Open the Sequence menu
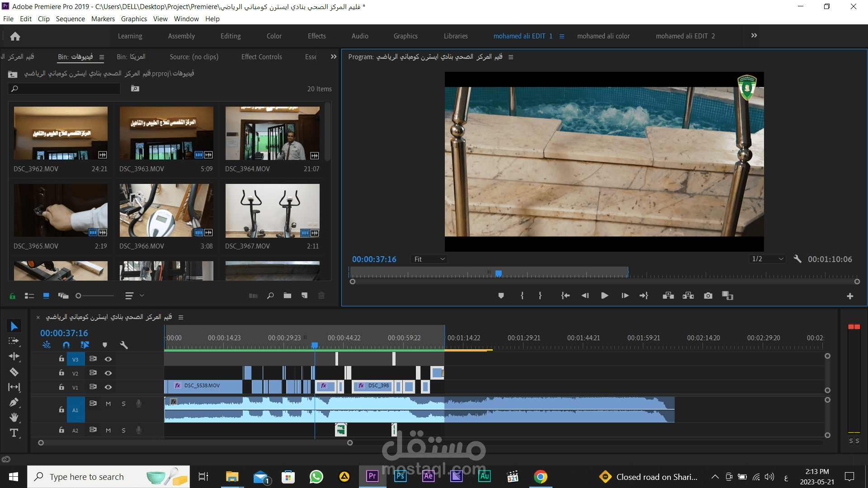 coord(70,19)
